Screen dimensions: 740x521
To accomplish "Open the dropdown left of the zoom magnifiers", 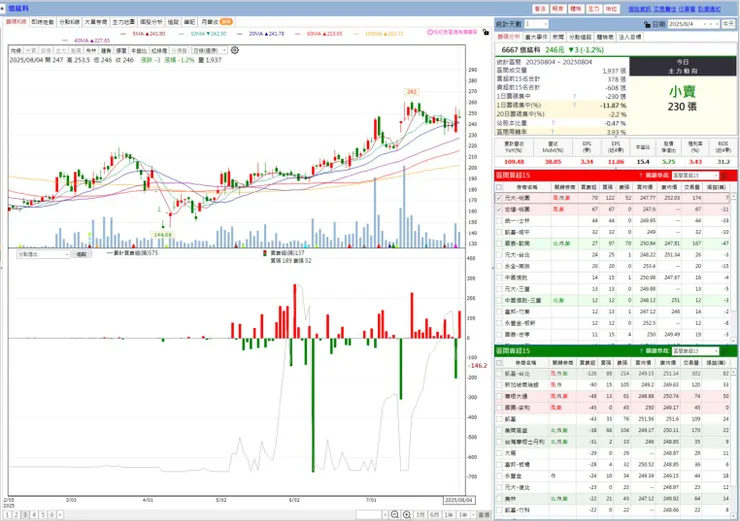I will [386, 515].
